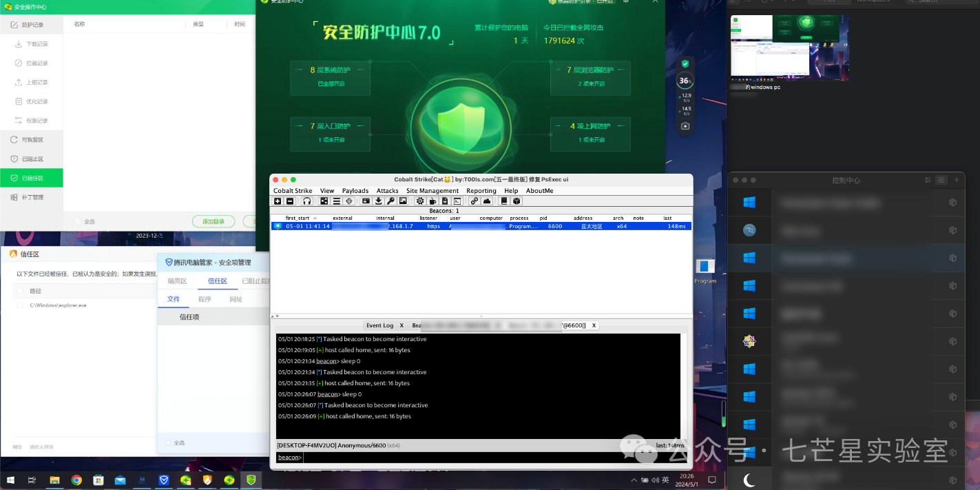Viewport: 980px width, 490px height.
Task: Click the book help icon in Cobalt Strike toolbar
Action: click(504, 201)
